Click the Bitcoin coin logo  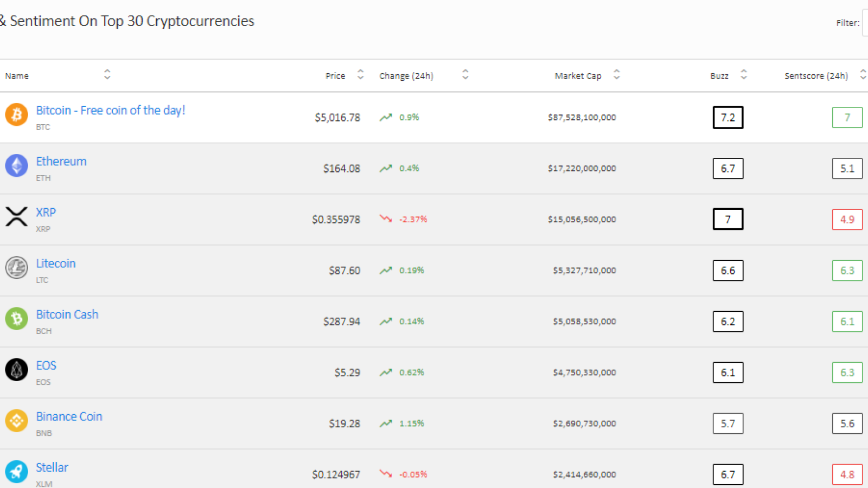coord(17,114)
